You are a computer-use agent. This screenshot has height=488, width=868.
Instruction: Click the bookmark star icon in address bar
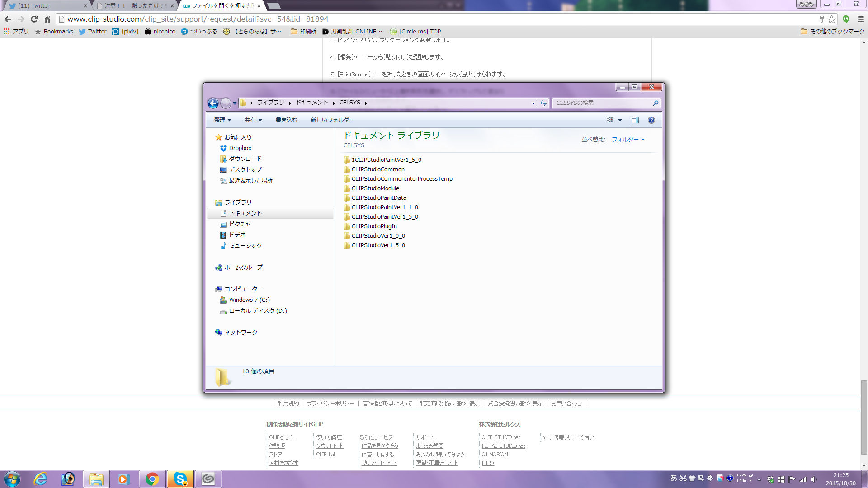tap(831, 19)
